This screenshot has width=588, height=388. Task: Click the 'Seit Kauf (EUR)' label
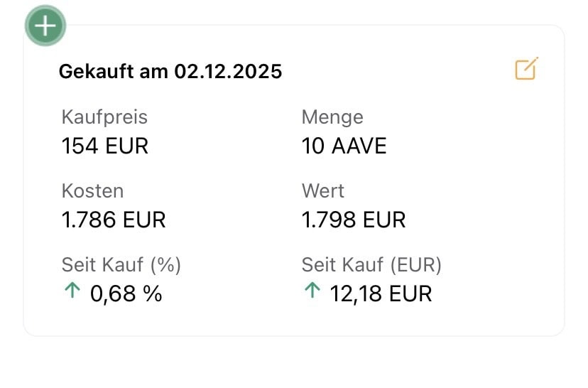(371, 265)
